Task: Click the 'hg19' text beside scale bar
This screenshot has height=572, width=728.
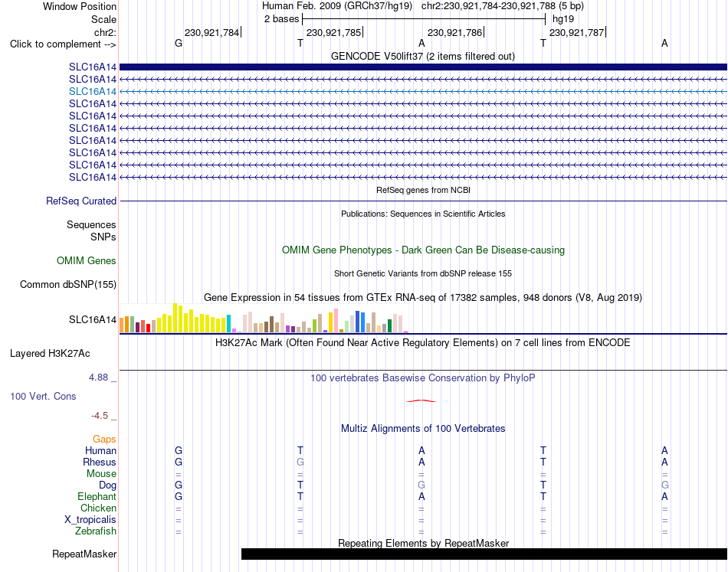Action: click(562, 19)
